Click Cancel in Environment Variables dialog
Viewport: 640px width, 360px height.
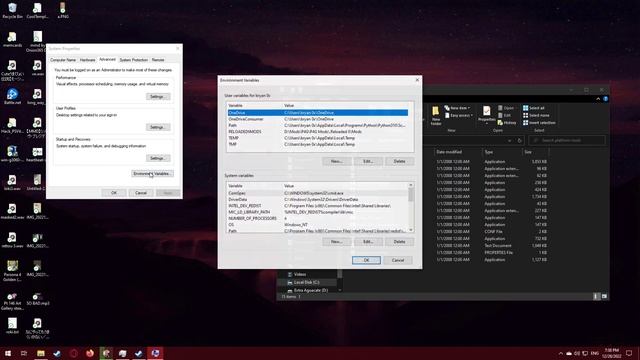pos(398,260)
